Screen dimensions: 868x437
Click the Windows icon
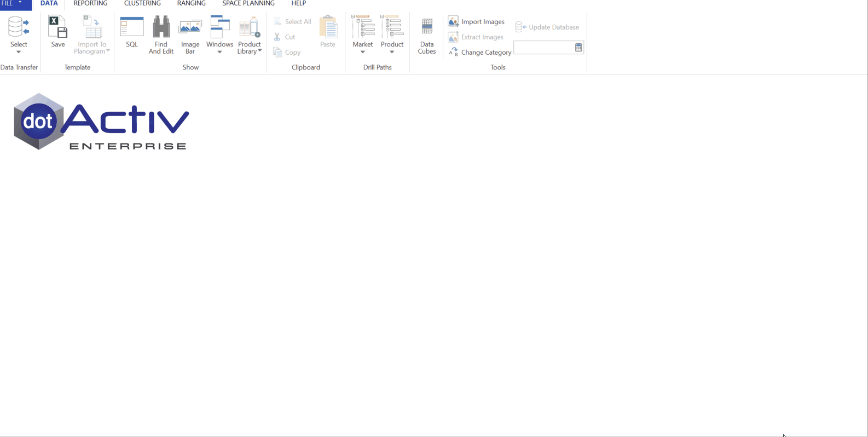(x=219, y=27)
